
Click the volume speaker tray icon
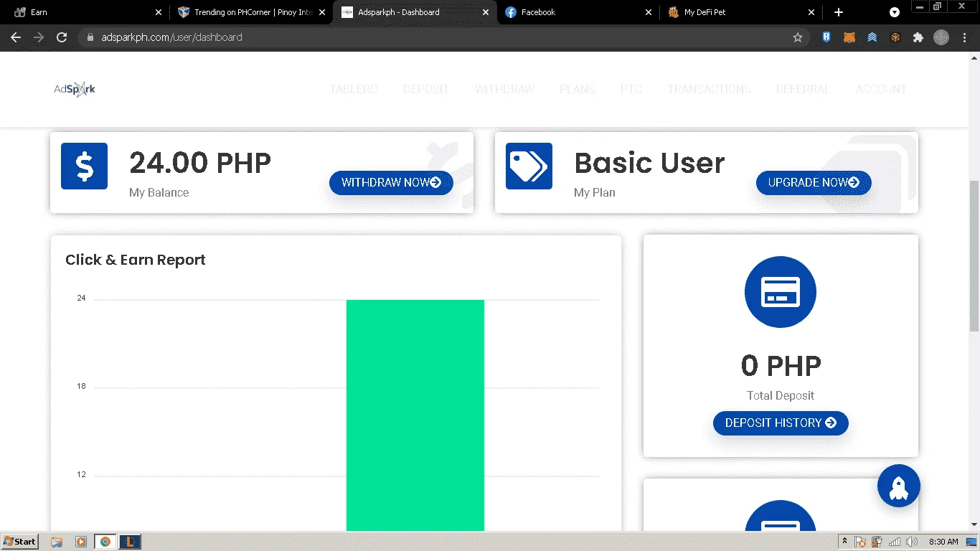click(x=912, y=542)
